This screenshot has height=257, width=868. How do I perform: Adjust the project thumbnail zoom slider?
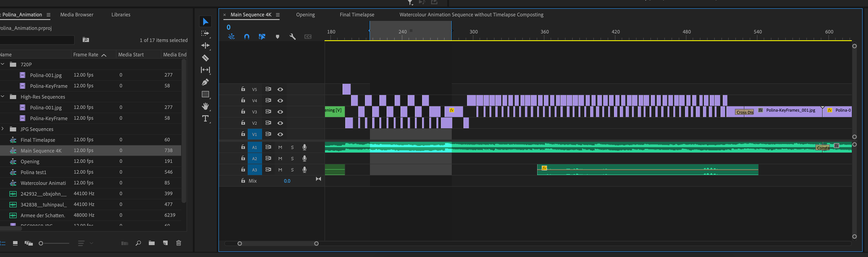(41, 243)
